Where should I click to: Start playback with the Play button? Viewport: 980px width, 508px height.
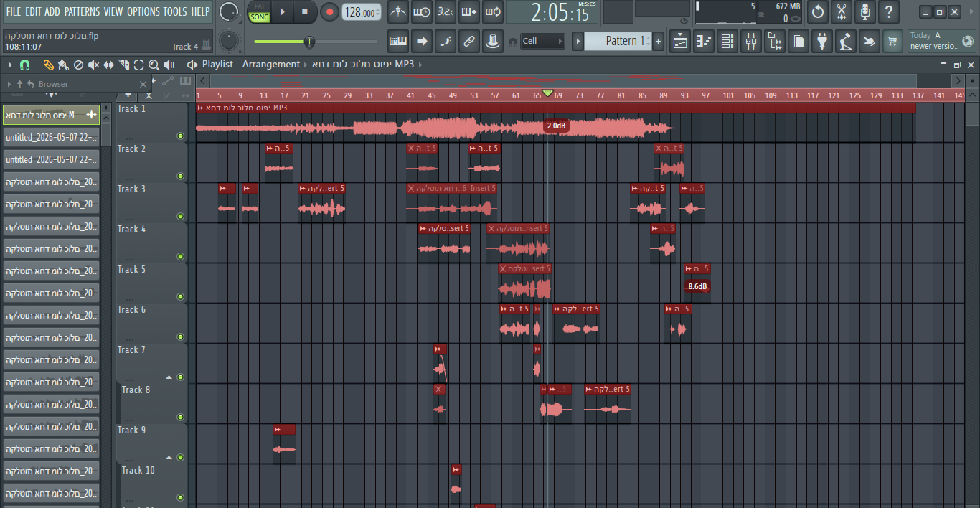click(x=282, y=12)
